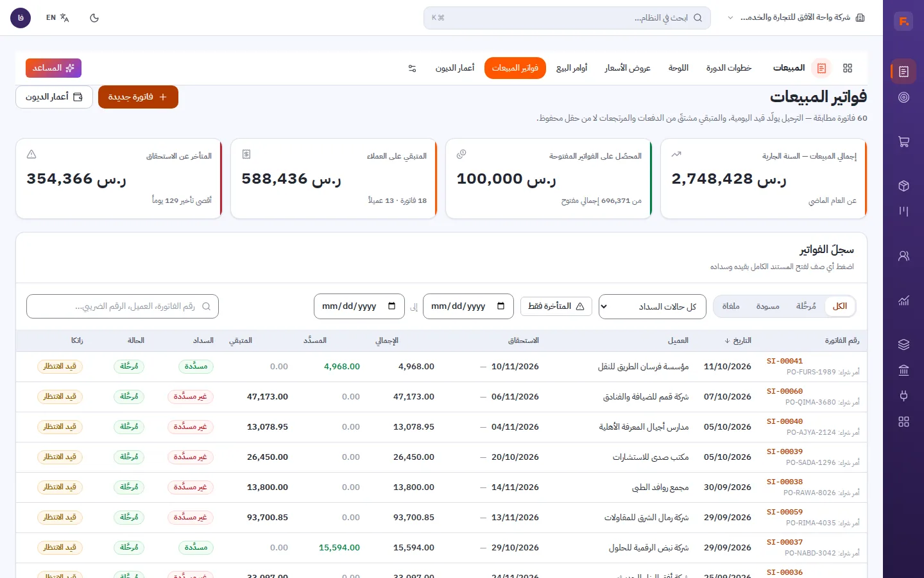Sort by the التاريخ column header
The image size is (924, 578).
[738, 340]
